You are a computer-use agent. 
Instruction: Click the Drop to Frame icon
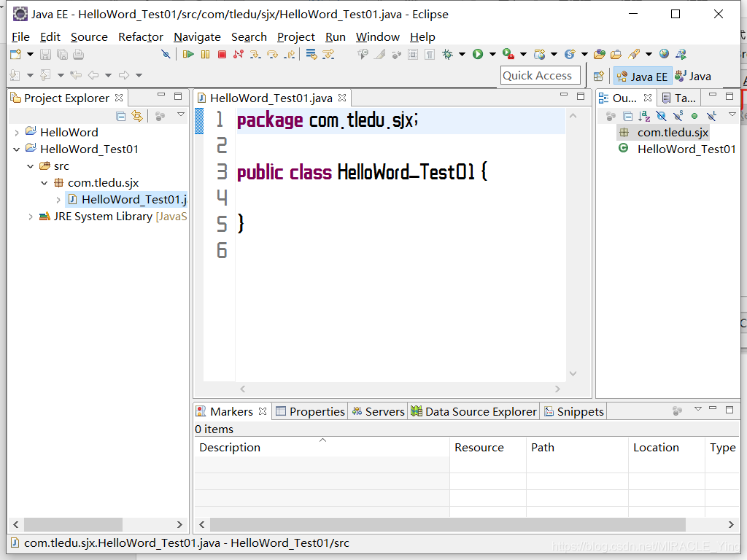tap(311, 54)
